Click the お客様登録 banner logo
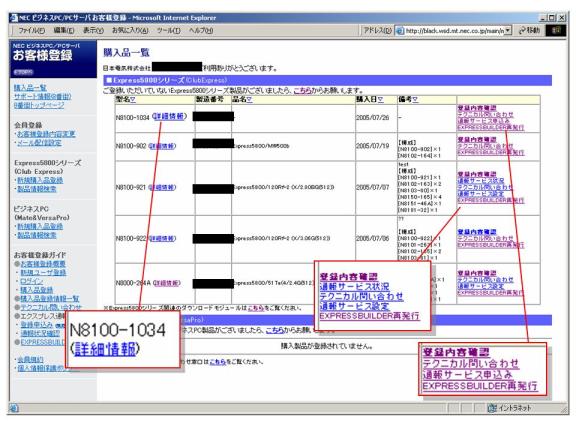Image resolution: width=576 pixels, height=432 pixels. 53,58
